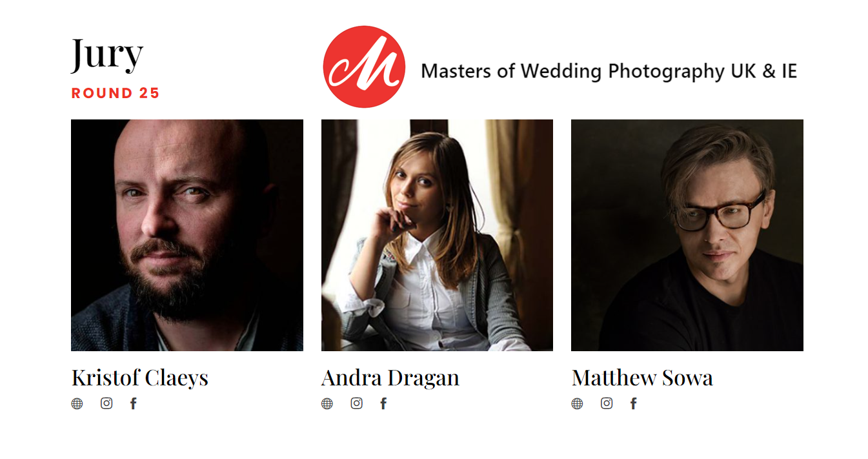Click the bearded man's jury photo

point(187,235)
